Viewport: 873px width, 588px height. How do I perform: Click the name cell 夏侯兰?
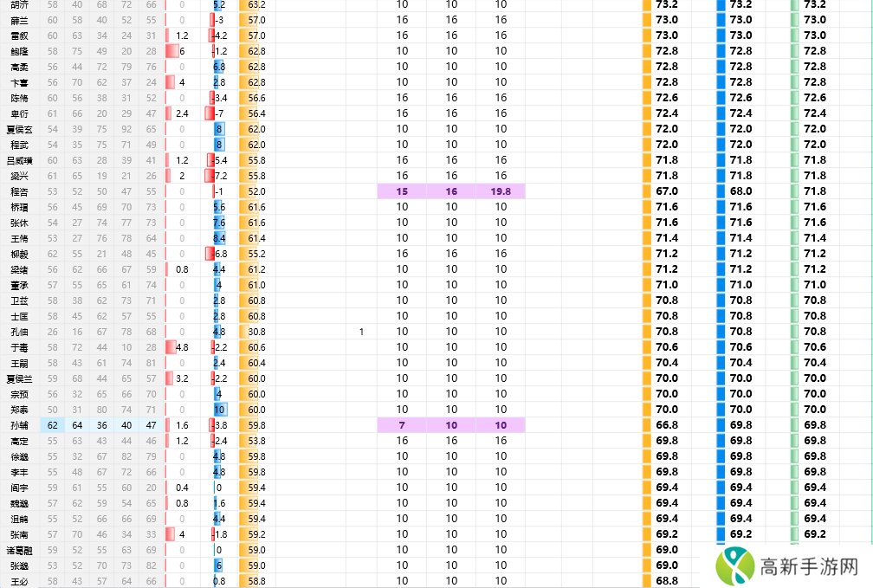19,378
